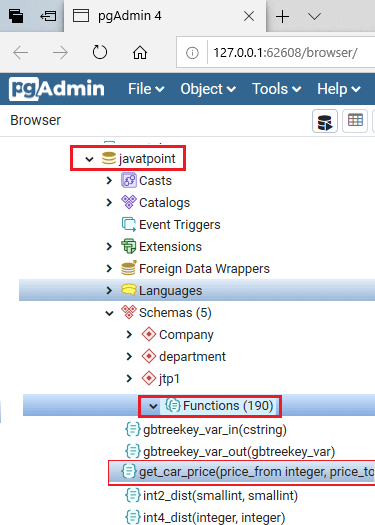Expand the department schema
The image size is (375, 525).
[x=129, y=356]
